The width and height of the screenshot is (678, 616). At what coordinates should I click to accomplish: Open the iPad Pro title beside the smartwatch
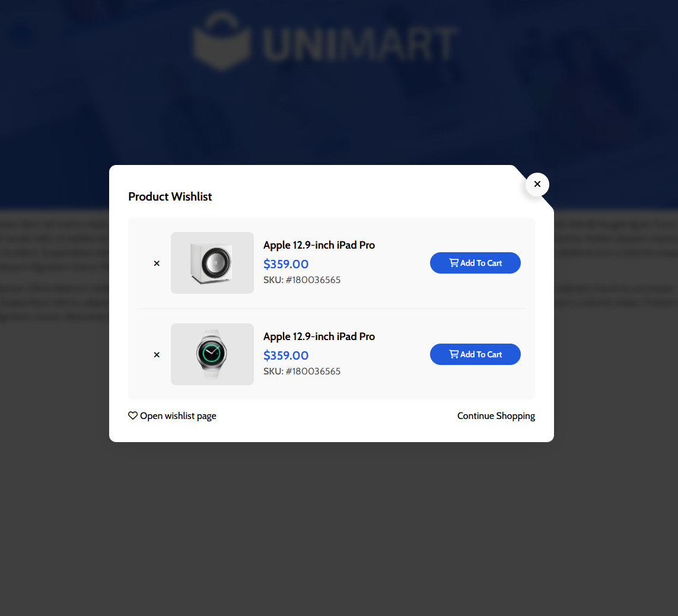pos(319,336)
